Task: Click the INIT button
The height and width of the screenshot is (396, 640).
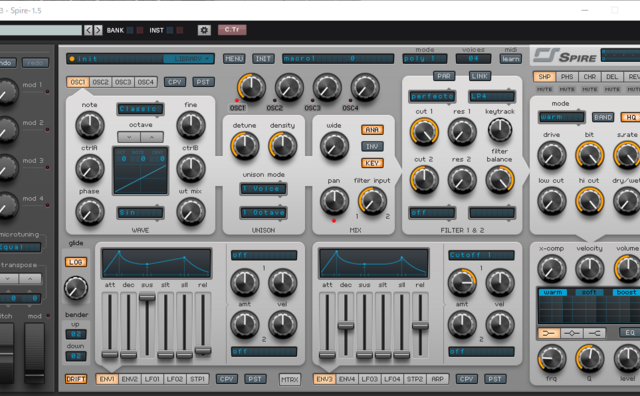Action: pyautogui.click(x=263, y=59)
